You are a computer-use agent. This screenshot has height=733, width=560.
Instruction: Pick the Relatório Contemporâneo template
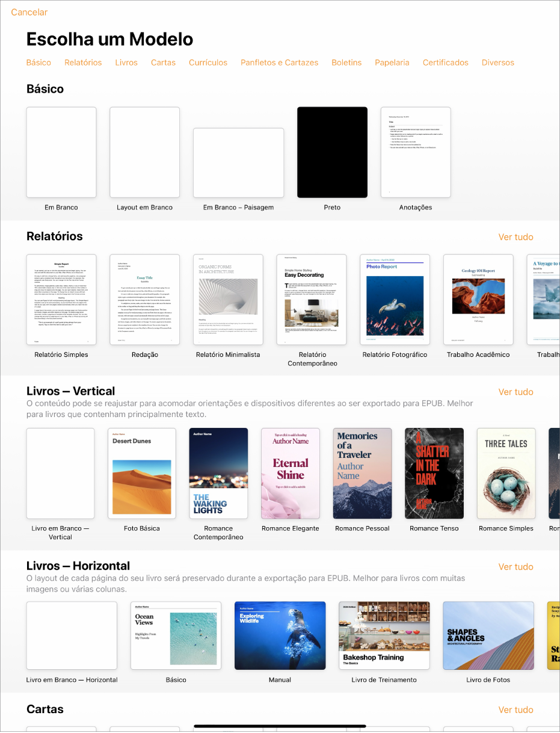[312, 300]
